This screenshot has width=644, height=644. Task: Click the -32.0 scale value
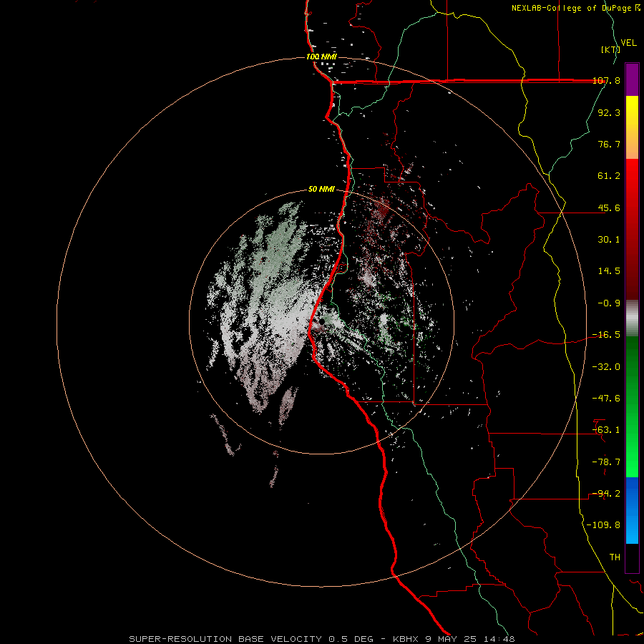point(607,367)
